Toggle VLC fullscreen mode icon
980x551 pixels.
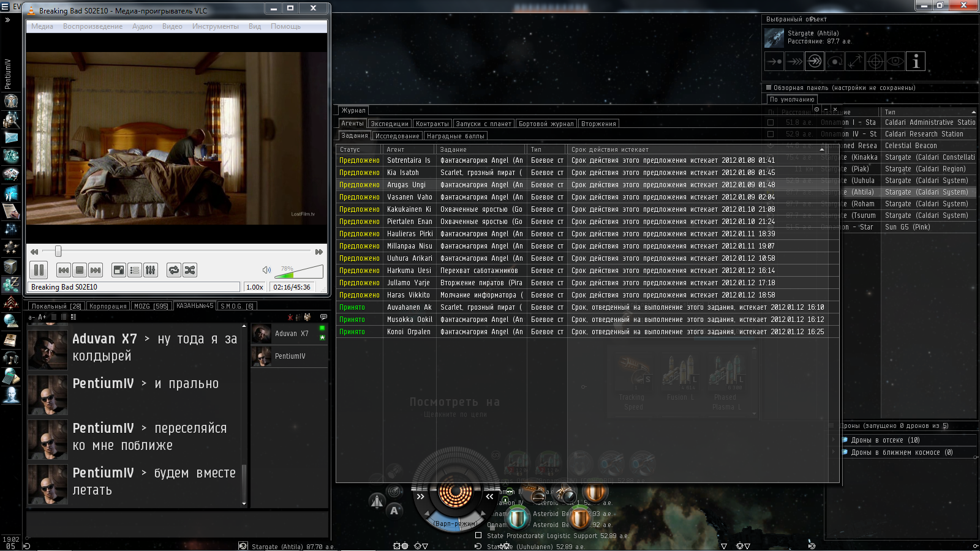119,270
